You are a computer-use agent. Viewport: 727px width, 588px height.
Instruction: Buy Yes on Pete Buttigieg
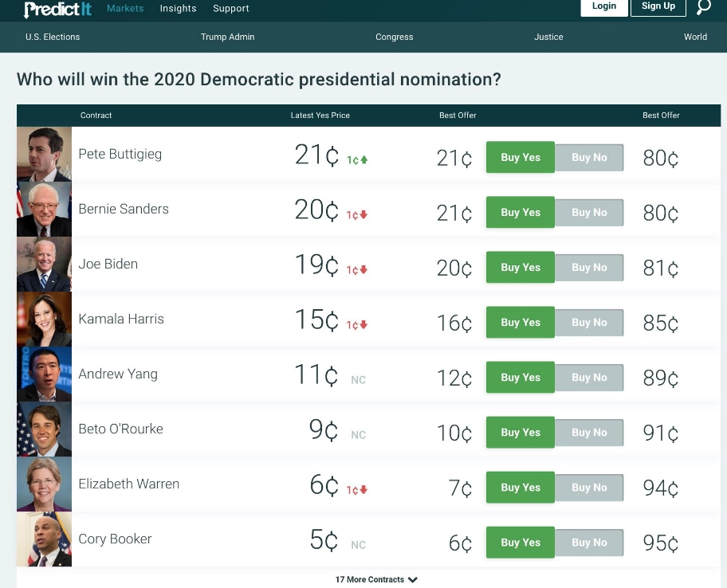point(521,157)
